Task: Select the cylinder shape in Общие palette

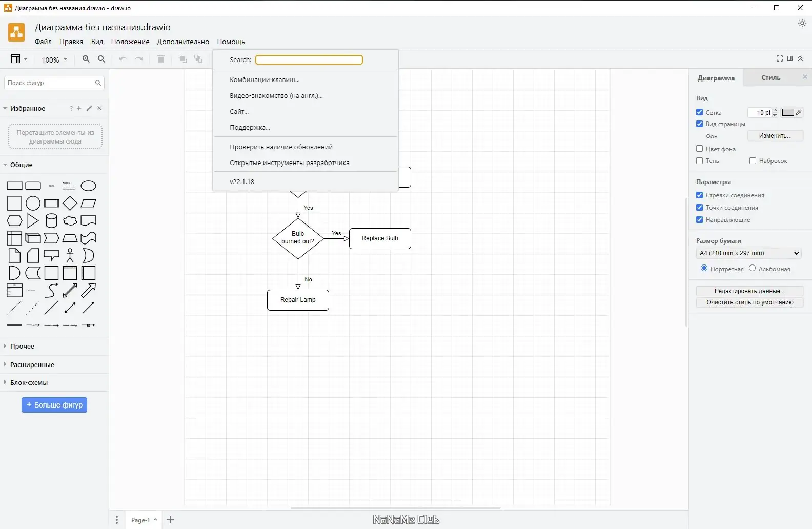Action: coord(51,221)
